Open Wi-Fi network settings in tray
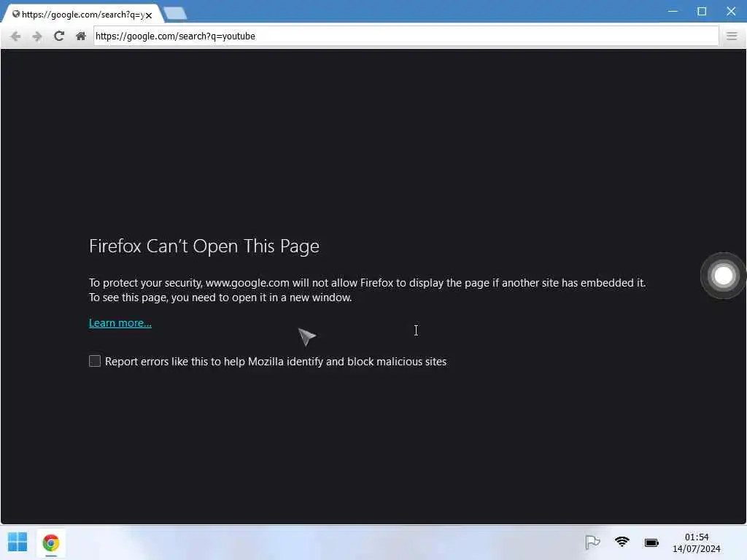 [622, 542]
